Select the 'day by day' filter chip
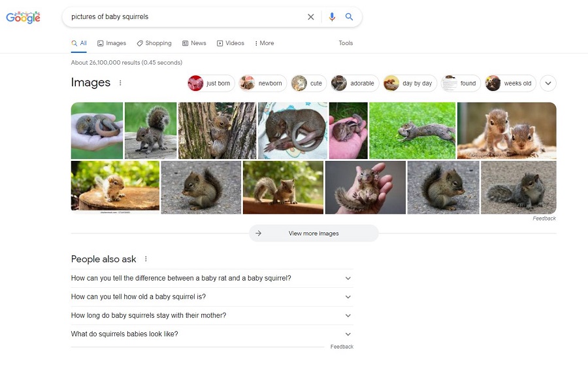 pyautogui.click(x=410, y=83)
